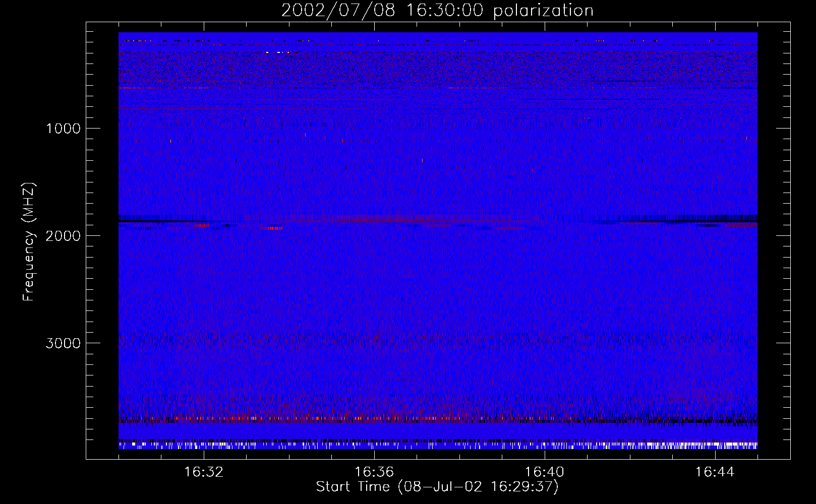Click the 2000 frequency tick label

pos(63,236)
